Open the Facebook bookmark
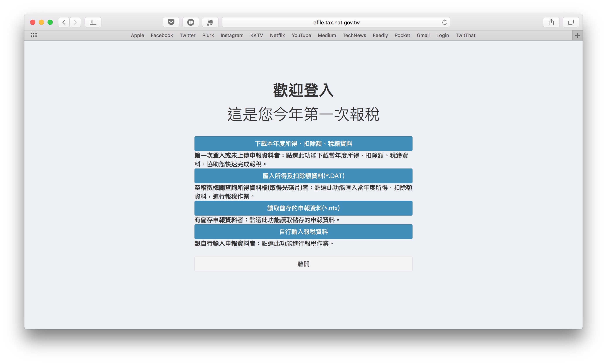The image size is (607, 364). click(162, 36)
